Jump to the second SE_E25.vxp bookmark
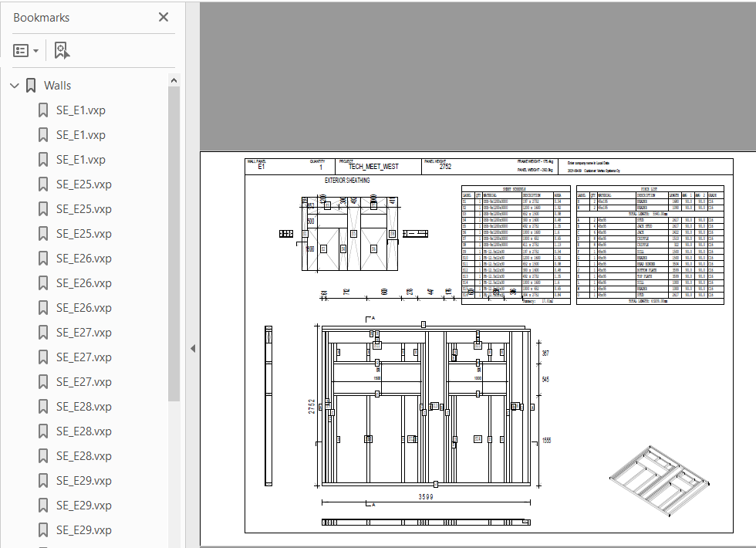Viewport: 756px width, 548px height. coord(83,209)
